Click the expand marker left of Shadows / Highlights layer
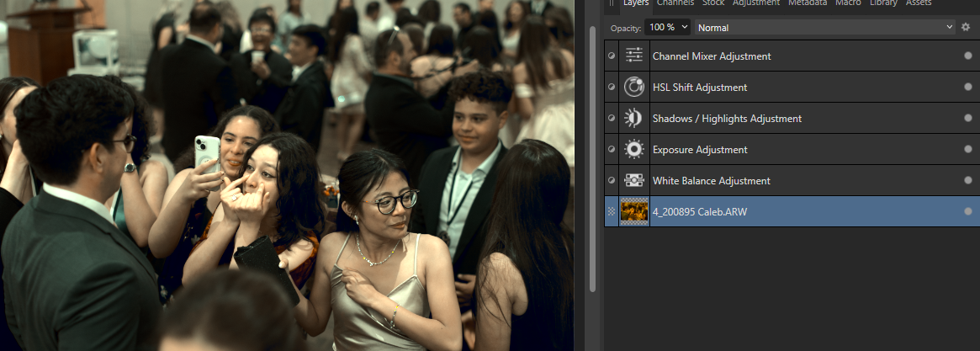The image size is (980, 351). click(x=612, y=119)
